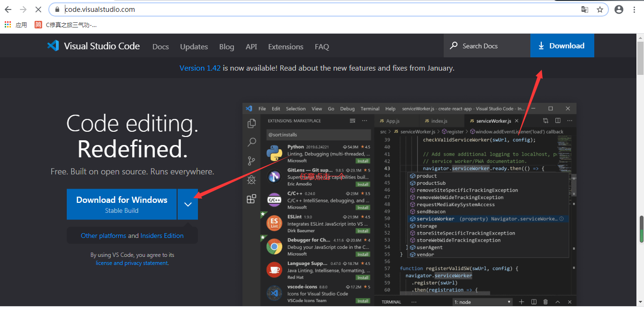Image resolution: width=644 pixels, height=309 pixels.
Task: Click the split editor icon
Action: [x=558, y=121]
